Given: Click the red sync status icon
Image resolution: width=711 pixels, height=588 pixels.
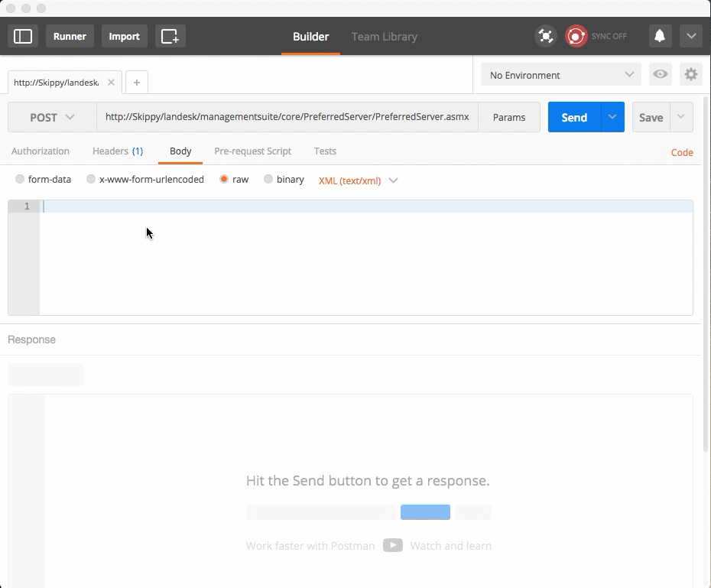Looking at the screenshot, I should click(576, 36).
